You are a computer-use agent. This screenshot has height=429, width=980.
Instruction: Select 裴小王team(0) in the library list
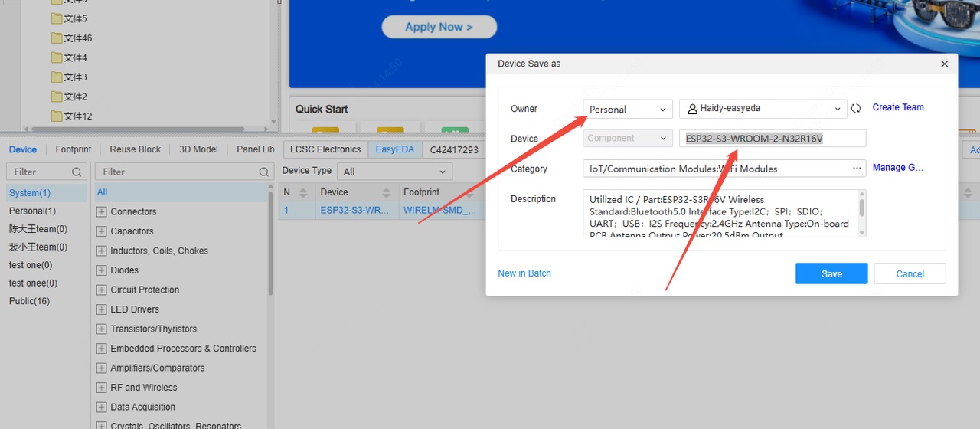click(38, 247)
